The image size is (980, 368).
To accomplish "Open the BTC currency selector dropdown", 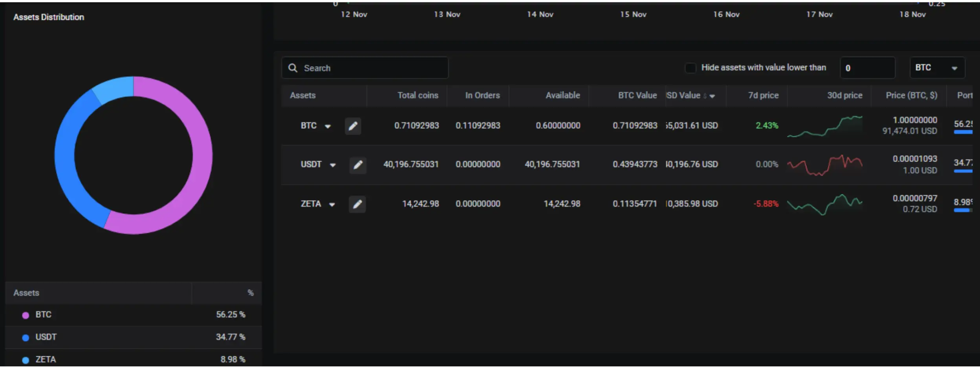I will pyautogui.click(x=937, y=68).
